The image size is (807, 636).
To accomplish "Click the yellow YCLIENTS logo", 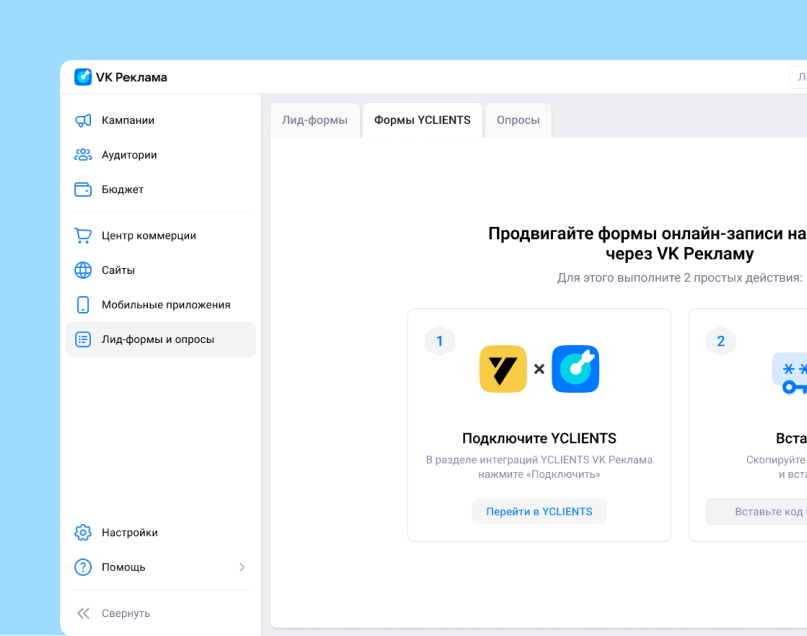I will pyautogui.click(x=503, y=369).
